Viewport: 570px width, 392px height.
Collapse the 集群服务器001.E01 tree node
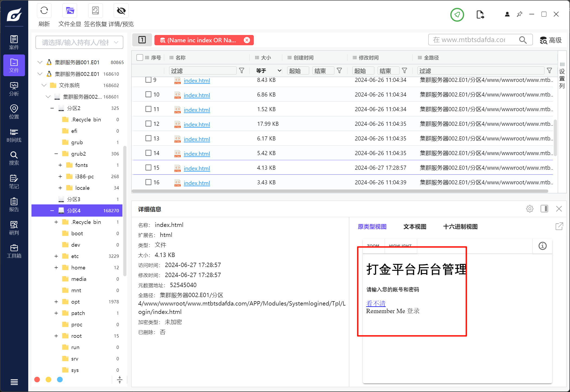pyautogui.click(x=40, y=62)
